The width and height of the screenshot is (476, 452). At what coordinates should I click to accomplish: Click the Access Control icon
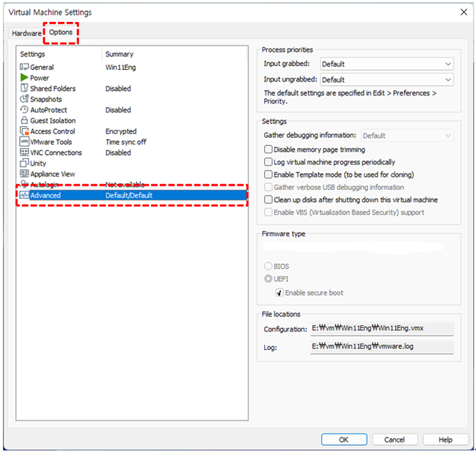click(x=24, y=131)
